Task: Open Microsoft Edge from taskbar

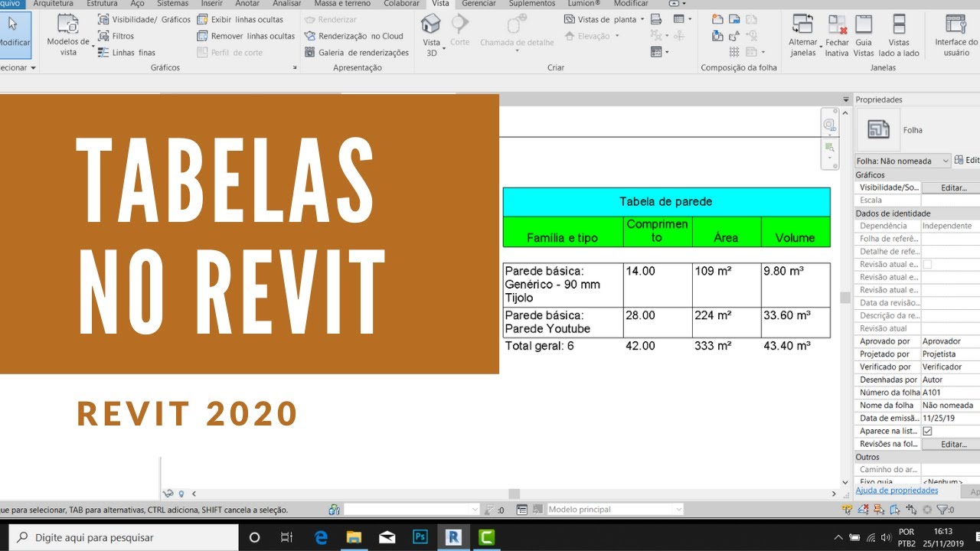Action: (321, 537)
